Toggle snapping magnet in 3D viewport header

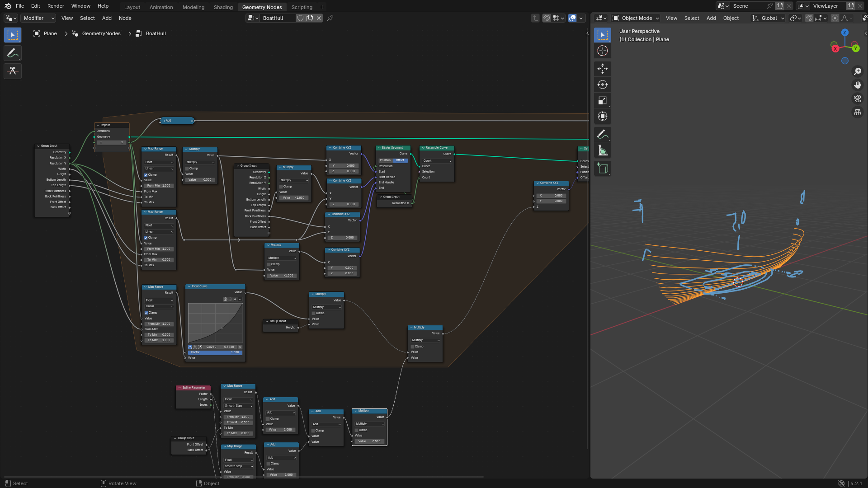point(809,18)
